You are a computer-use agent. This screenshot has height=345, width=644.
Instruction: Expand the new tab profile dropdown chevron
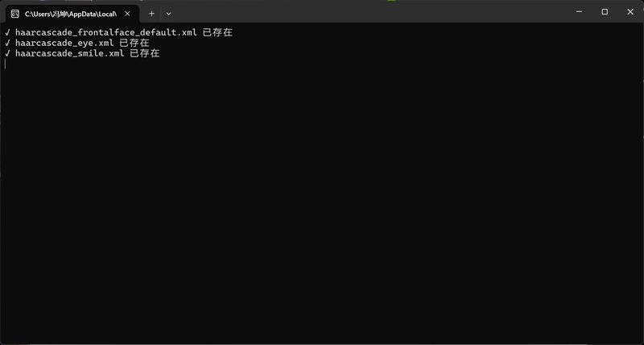tap(168, 14)
